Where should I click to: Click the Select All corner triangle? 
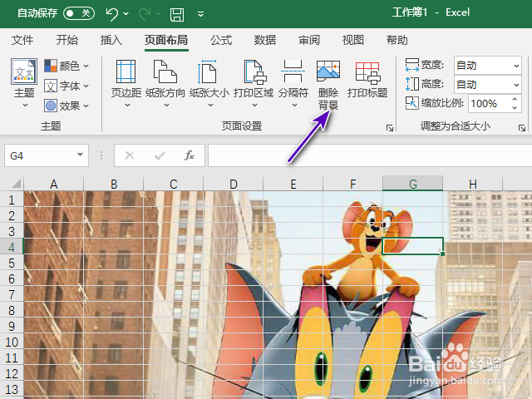[16, 184]
